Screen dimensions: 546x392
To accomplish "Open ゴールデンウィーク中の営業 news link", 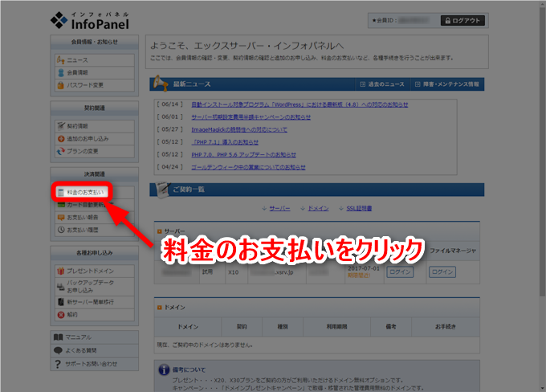I will (248, 167).
